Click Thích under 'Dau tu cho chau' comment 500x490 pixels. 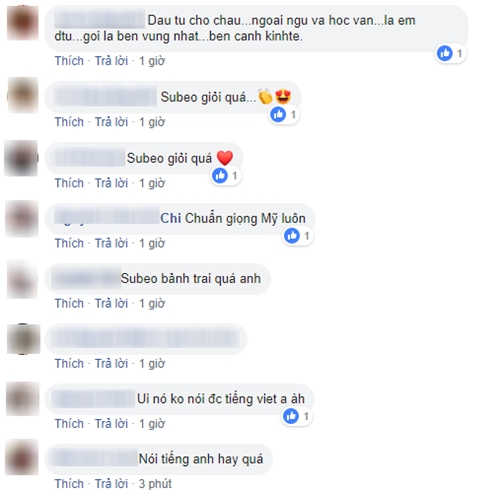[69, 61]
